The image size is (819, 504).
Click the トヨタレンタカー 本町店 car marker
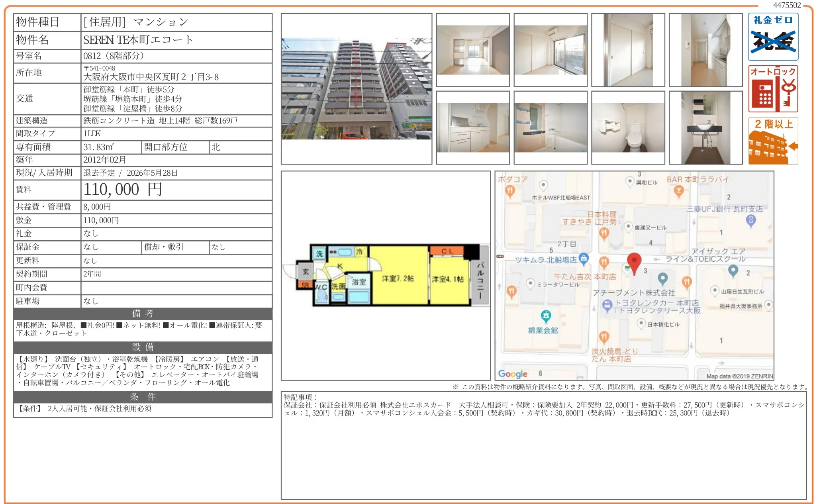[607, 306]
